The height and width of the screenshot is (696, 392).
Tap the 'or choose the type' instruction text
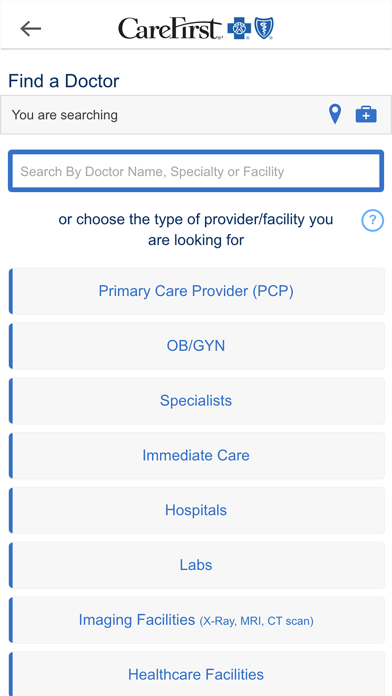[196, 230]
